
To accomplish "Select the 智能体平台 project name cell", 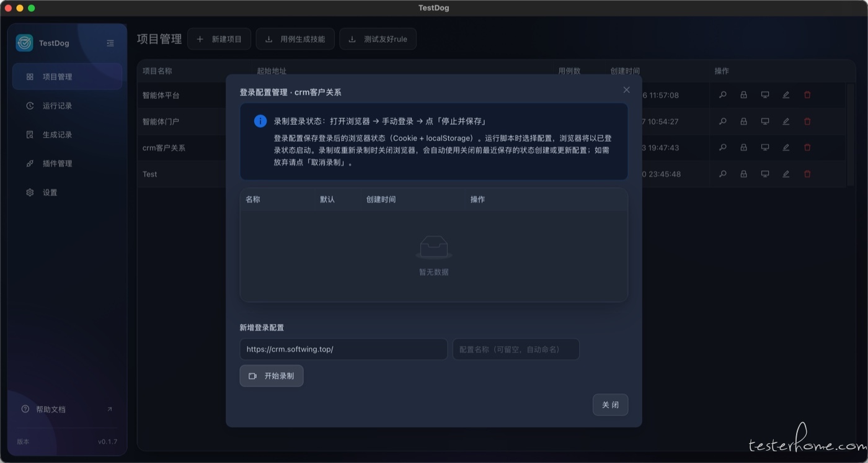I will pyautogui.click(x=161, y=96).
